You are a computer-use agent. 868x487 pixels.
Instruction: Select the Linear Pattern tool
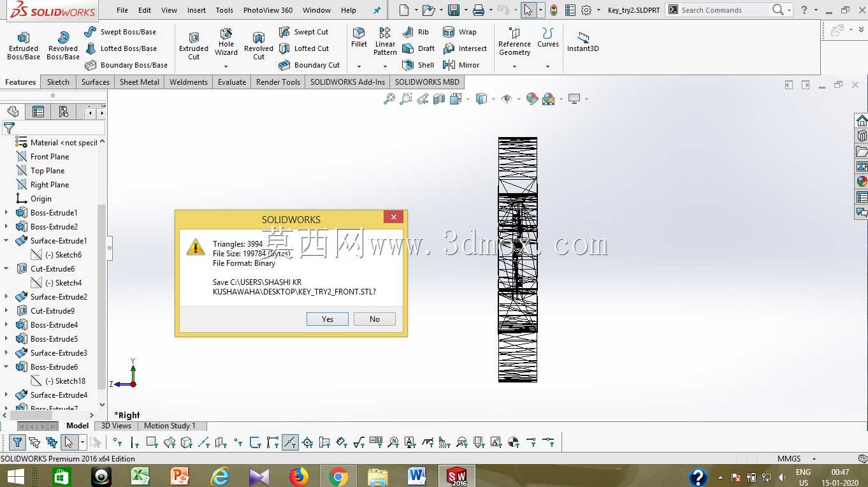385,41
